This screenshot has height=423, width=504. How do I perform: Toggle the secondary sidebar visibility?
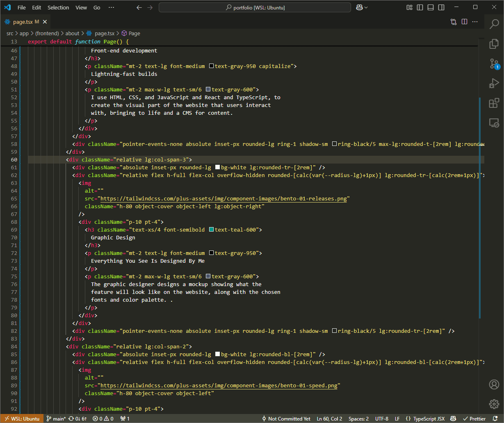click(x=441, y=7)
